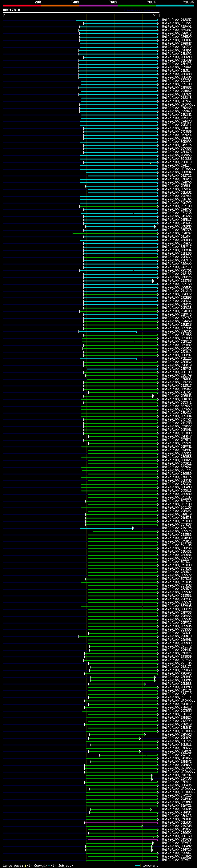Select the UniRef100_A7IZK8 label
197x868 pixels.
176,213
